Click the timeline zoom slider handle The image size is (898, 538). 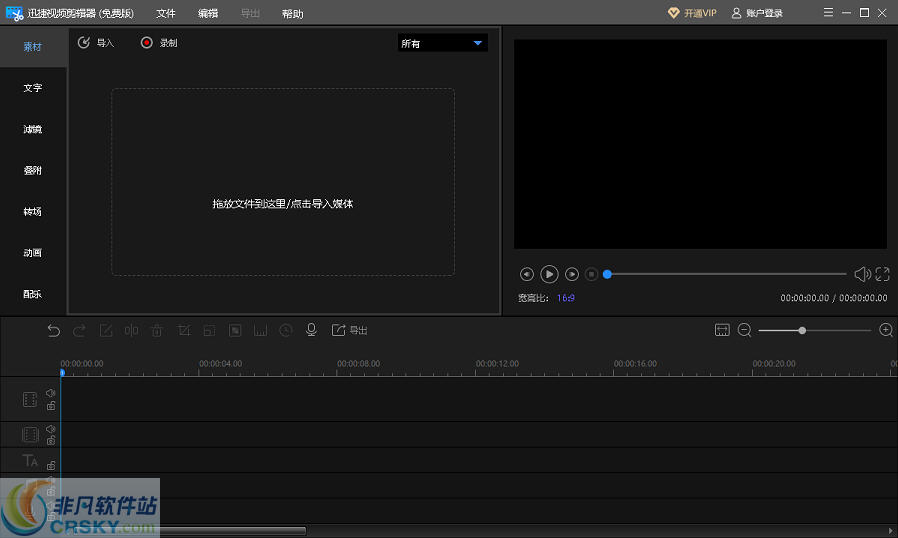click(802, 330)
